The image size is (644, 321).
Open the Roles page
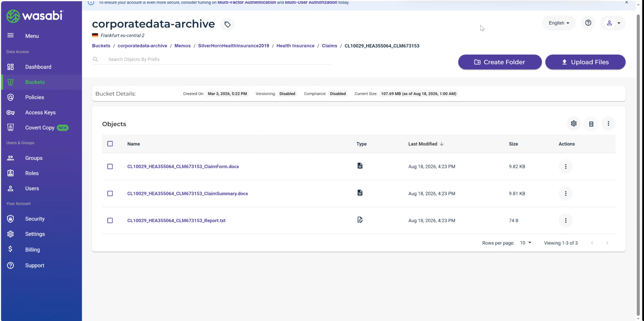tap(32, 173)
